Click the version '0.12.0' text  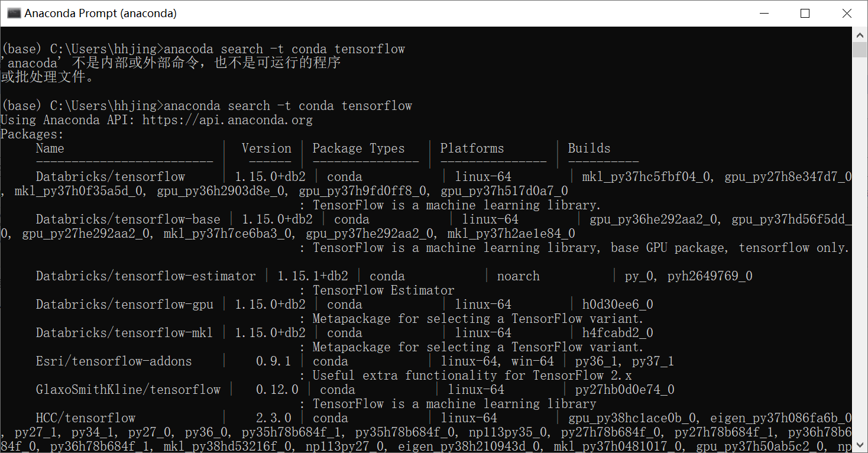(x=277, y=390)
